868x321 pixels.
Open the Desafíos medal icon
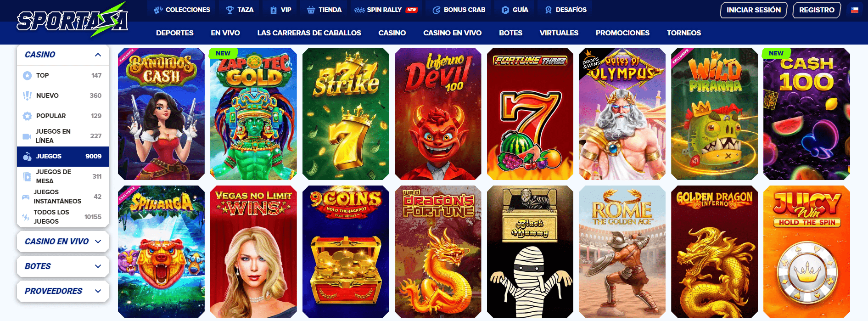tap(548, 10)
